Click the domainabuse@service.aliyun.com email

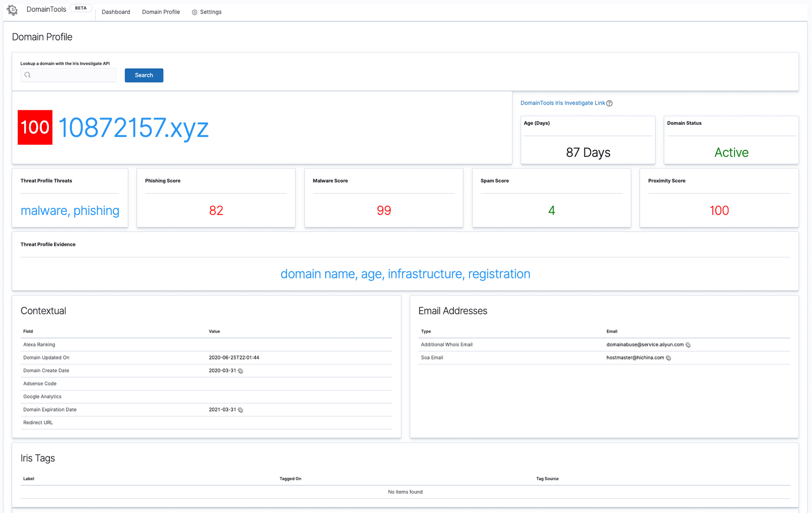coord(645,344)
